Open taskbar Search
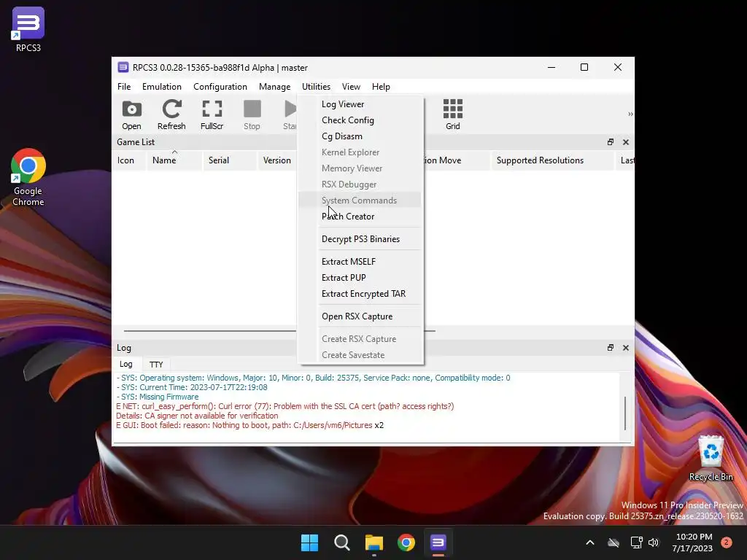 point(341,542)
